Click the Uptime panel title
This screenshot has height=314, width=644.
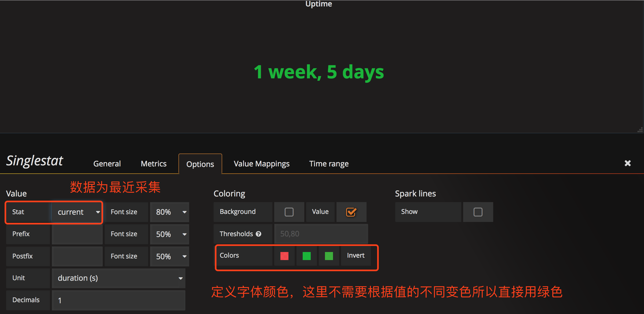pos(319,4)
